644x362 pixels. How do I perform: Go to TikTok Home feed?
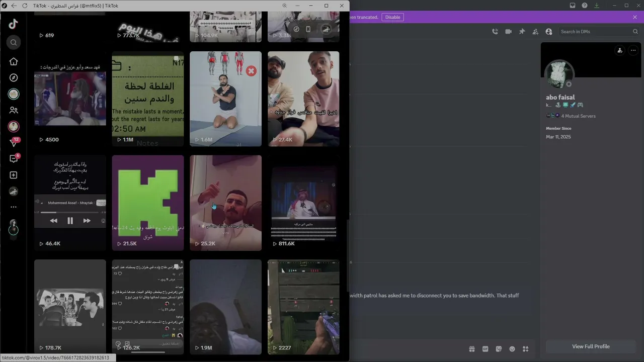14,61
